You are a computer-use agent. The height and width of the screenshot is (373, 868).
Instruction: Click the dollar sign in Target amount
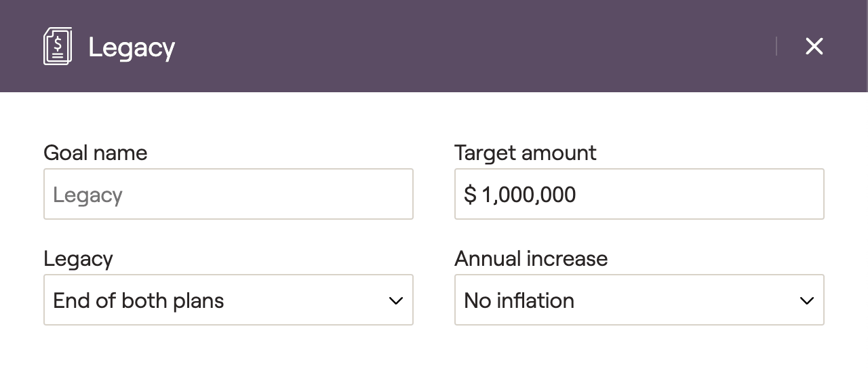pos(470,195)
